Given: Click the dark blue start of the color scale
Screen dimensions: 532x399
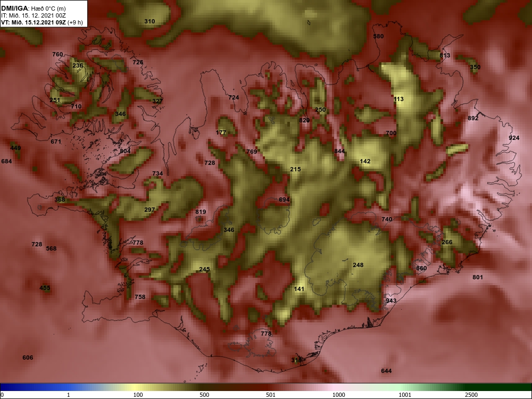Looking at the screenshot, I should coord(7,387).
